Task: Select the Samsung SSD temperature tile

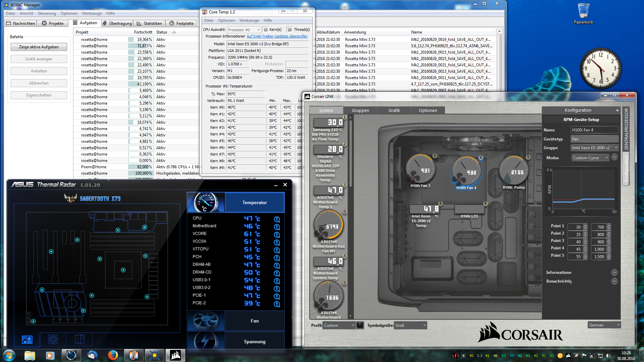Action: point(328,123)
